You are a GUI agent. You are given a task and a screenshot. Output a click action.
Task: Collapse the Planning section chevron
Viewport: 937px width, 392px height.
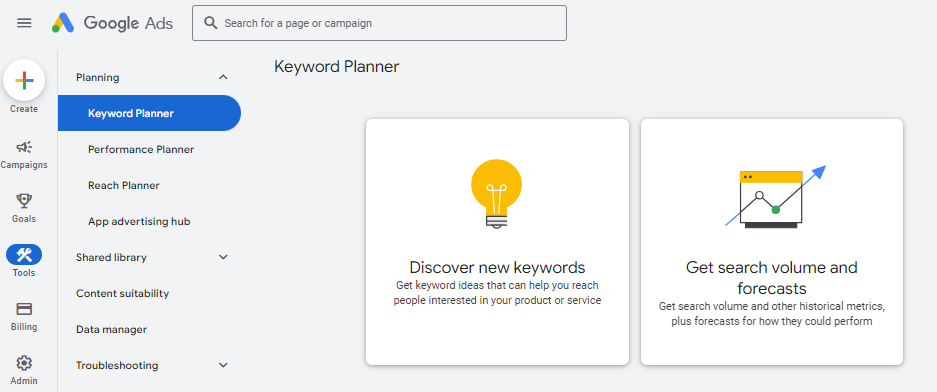click(x=223, y=77)
